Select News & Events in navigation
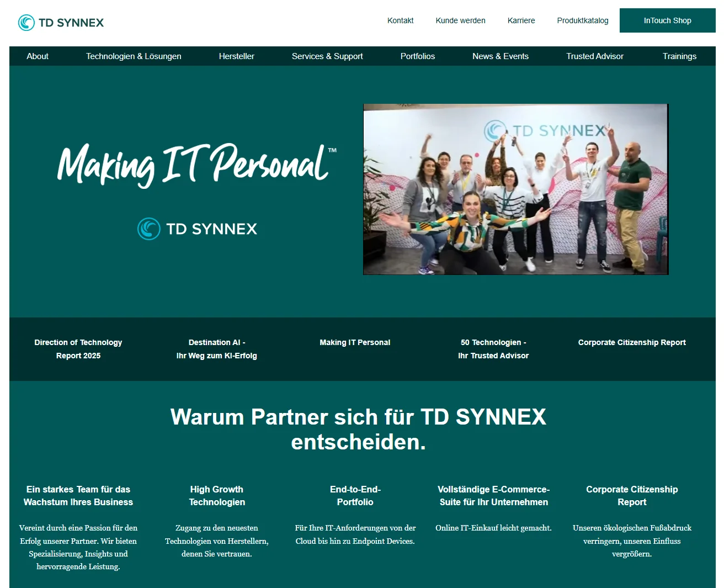724x588 pixels. coord(500,56)
